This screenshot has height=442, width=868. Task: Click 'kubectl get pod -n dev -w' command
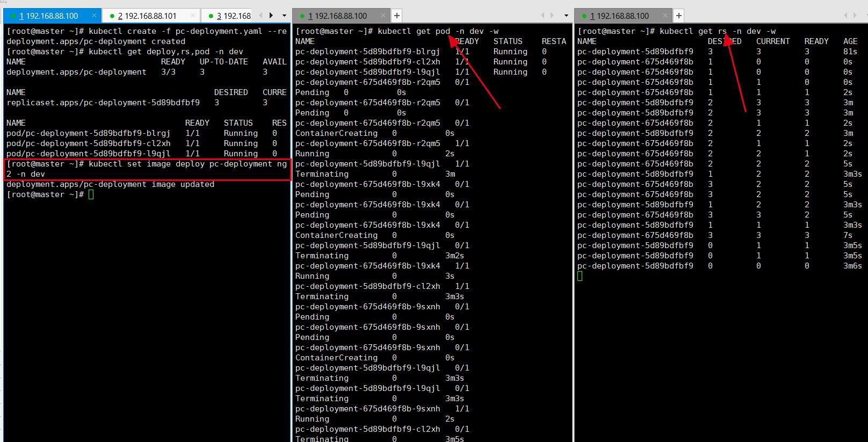pos(438,31)
